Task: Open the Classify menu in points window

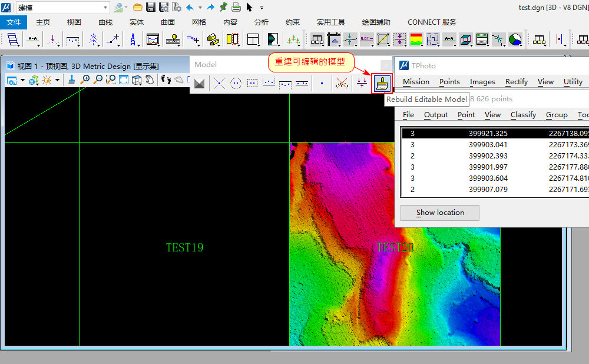Action: (523, 115)
